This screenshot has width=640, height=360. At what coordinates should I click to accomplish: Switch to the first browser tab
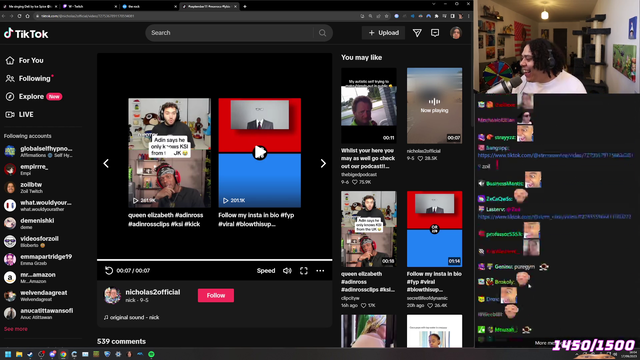point(29,7)
